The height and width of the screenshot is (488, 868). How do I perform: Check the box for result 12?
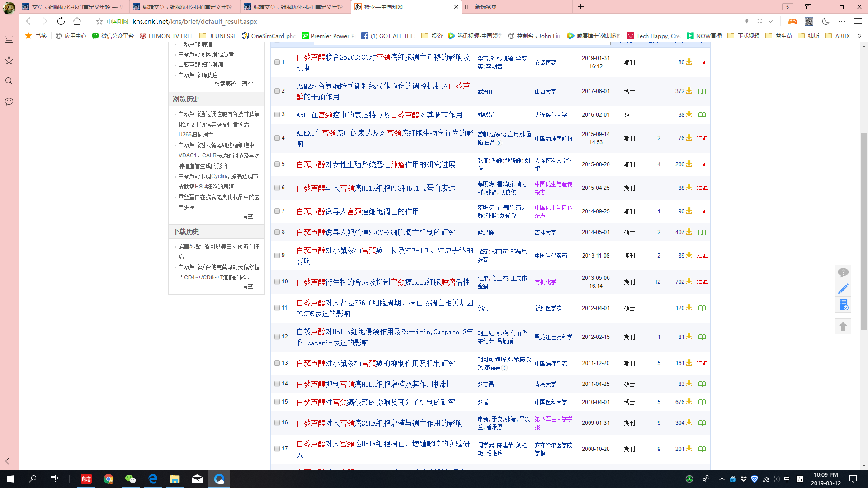point(277,337)
